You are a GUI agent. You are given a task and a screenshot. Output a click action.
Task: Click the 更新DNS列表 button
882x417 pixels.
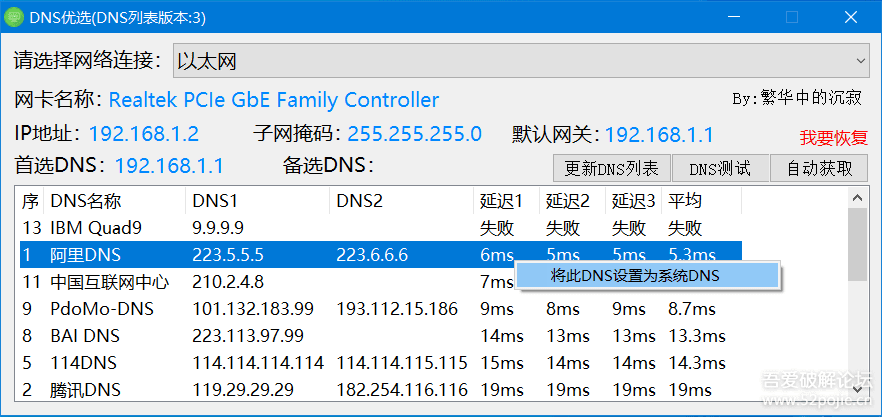tap(611, 168)
